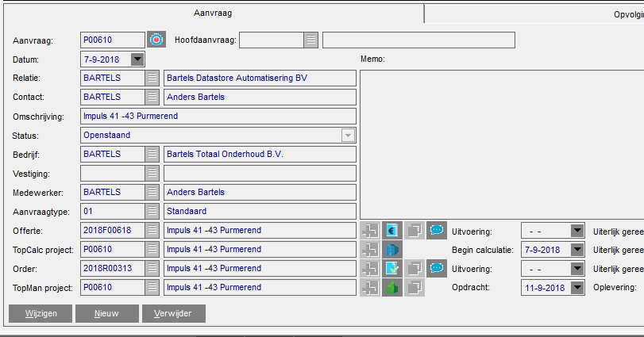Click 'Bartels Datastore Automatisering BV' text
Viewport: 644px width, 337px height.
pyautogui.click(x=237, y=78)
